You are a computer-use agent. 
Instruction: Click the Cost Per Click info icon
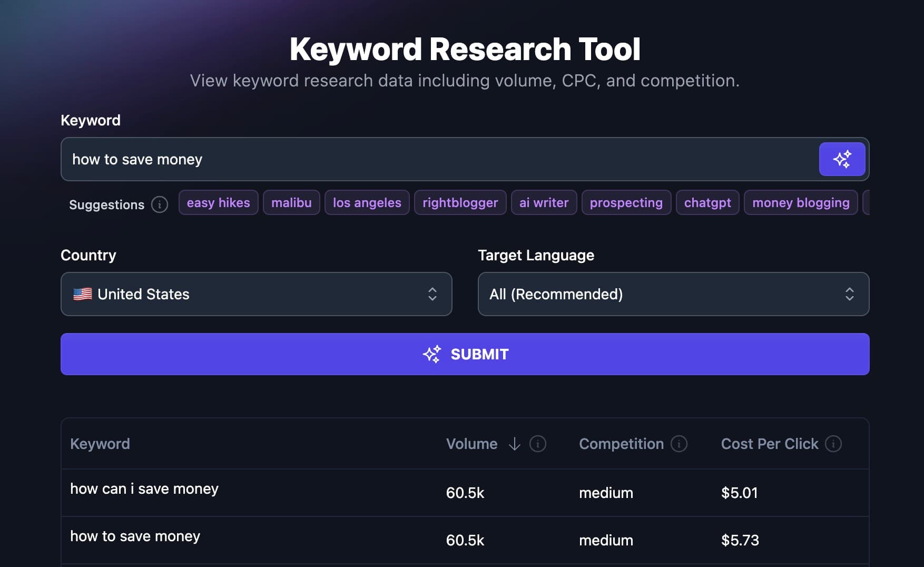834,444
